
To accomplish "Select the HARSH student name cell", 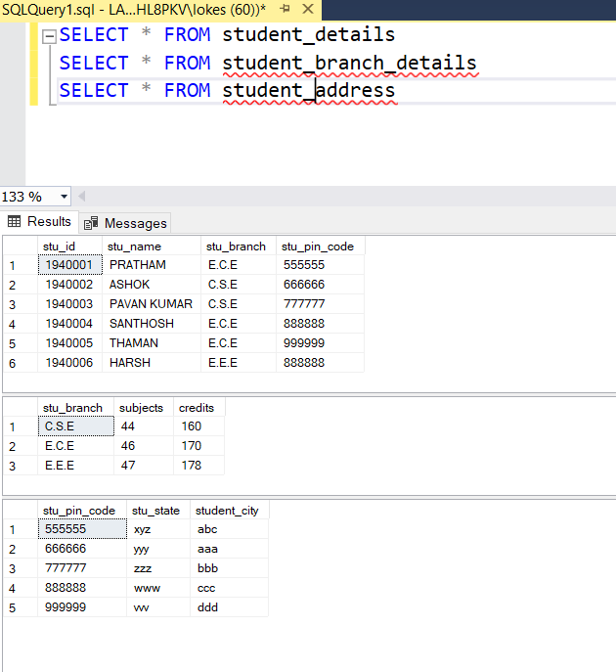I will pyautogui.click(x=128, y=363).
